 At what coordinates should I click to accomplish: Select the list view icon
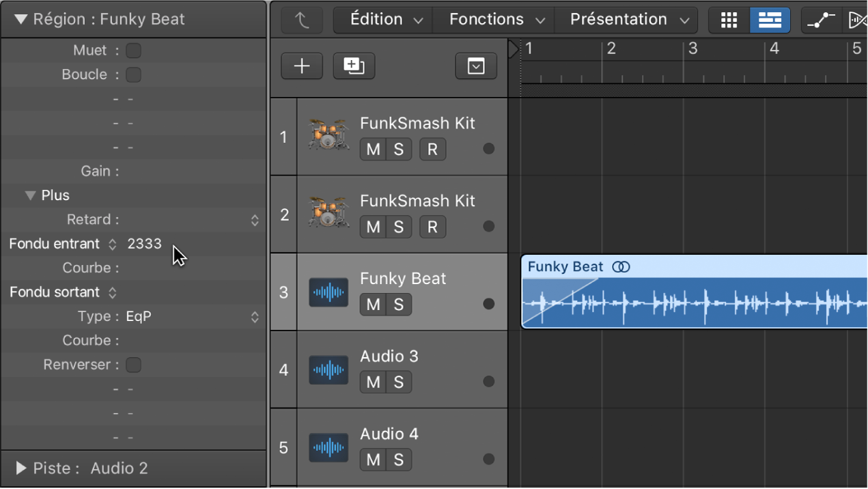click(x=770, y=20)
